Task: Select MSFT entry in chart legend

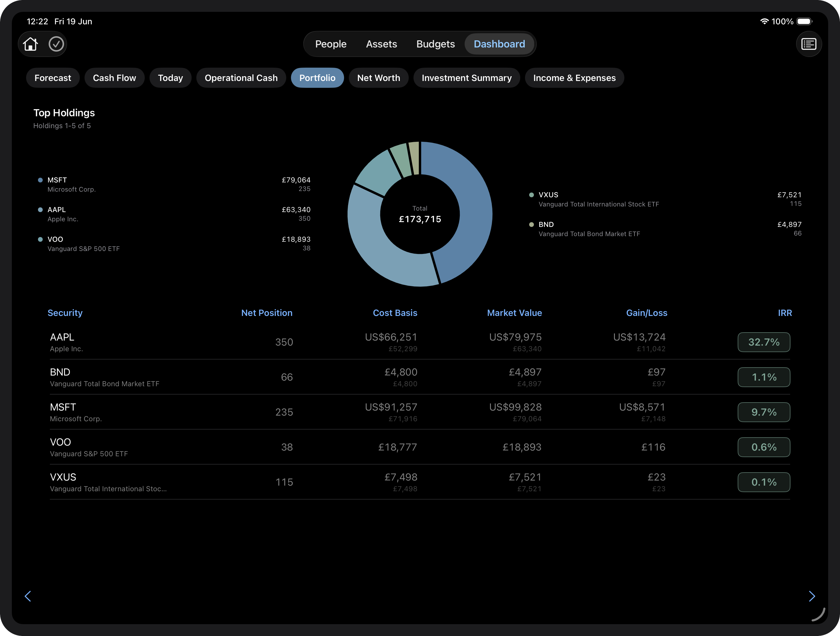Action: pyautogui.click(x=174, y=184)
